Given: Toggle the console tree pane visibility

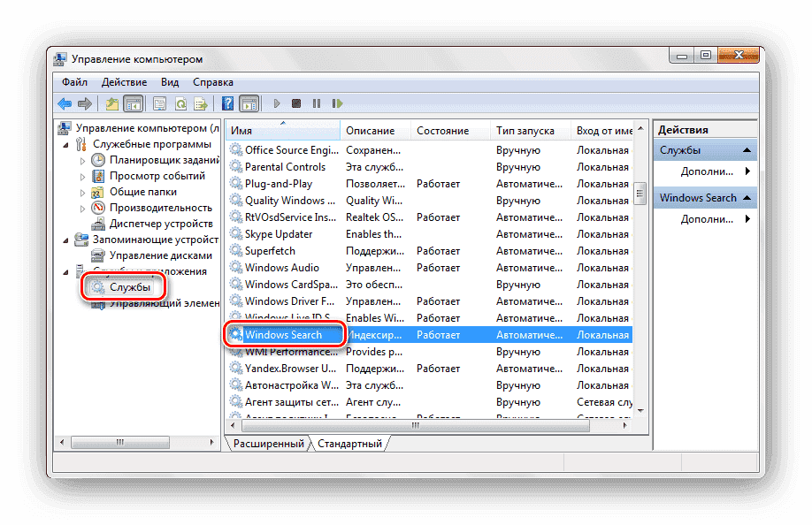Looking at the screenshot, I should [134, 103].
